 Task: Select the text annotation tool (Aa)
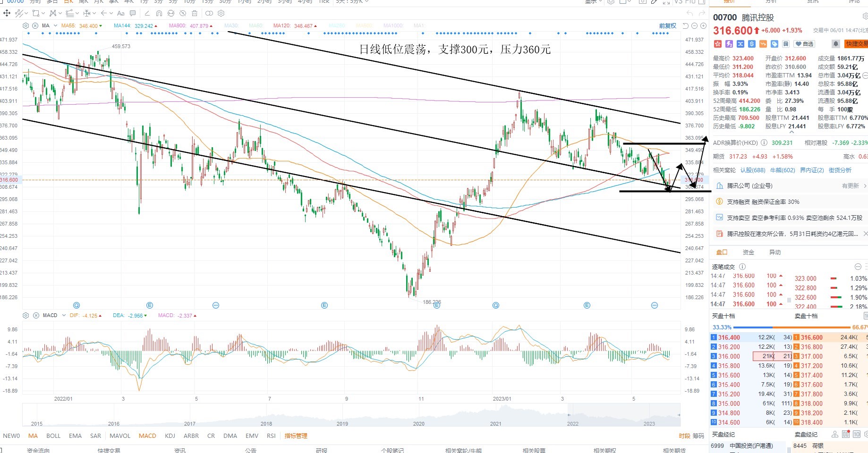click(121, 13)
